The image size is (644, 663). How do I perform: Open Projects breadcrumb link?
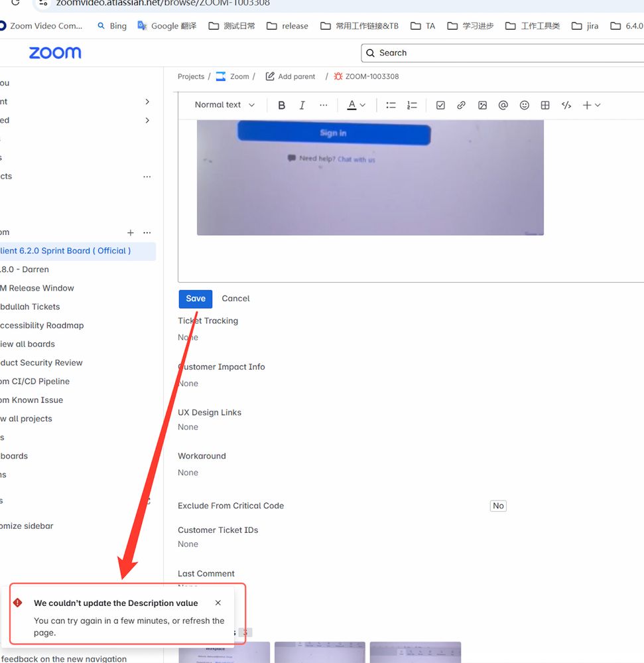point(190,76)
